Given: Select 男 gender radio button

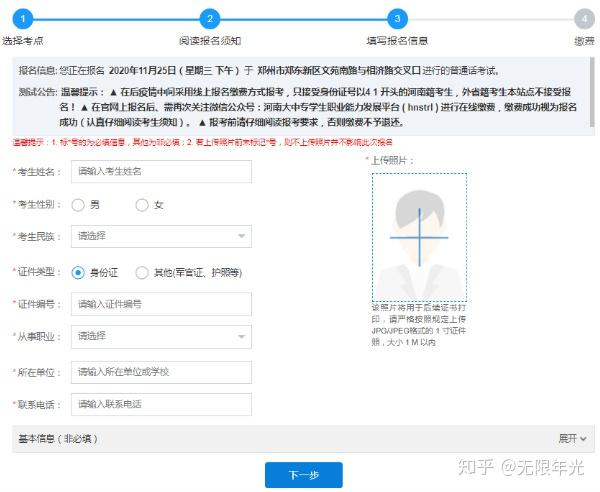Looking at the screenshot, I should pyautogui.click(x=78, y=205).
